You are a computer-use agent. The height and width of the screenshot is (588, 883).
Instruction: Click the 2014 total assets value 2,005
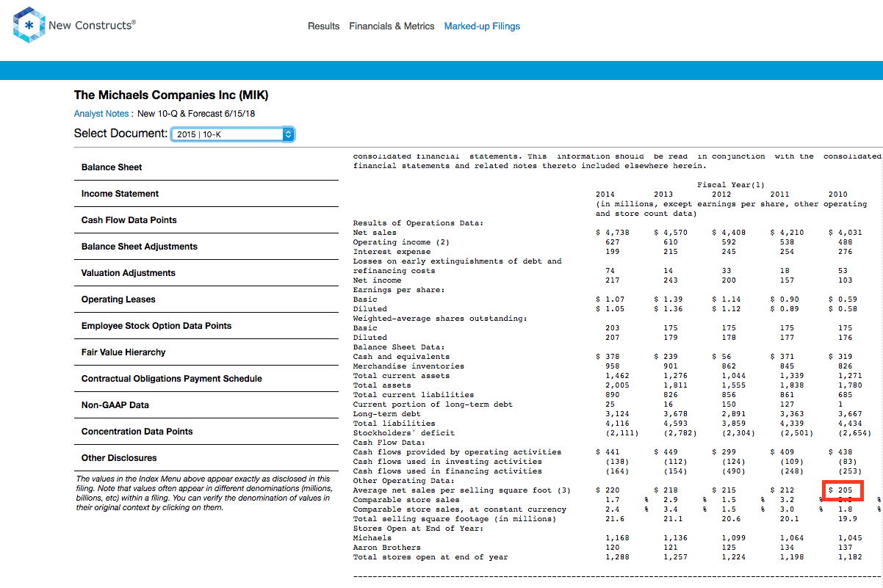pyautogui.click(x=617, y=385)
